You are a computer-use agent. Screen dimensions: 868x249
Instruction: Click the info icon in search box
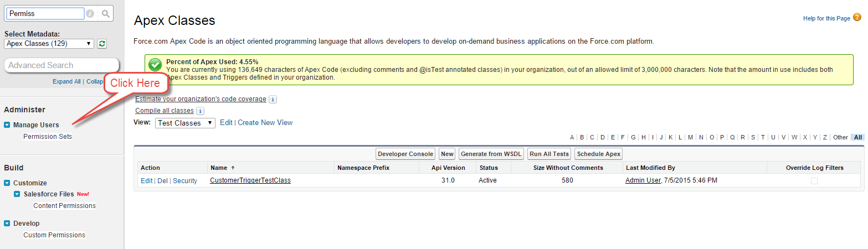[x=90, y=13]
